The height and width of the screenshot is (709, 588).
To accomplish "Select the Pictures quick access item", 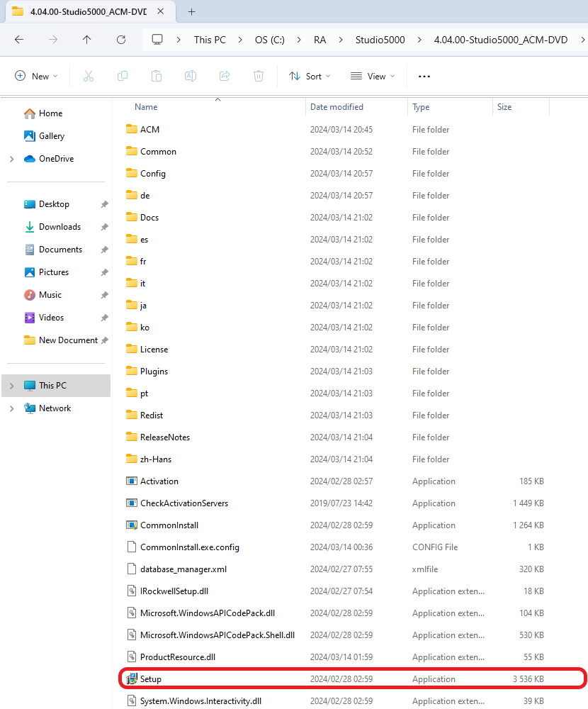I will (53, 272).
